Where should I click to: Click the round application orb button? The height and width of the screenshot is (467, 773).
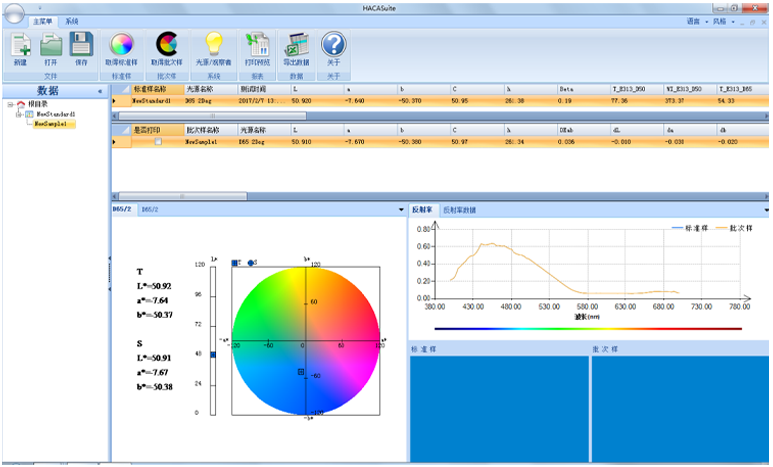(x=13, y=13)
